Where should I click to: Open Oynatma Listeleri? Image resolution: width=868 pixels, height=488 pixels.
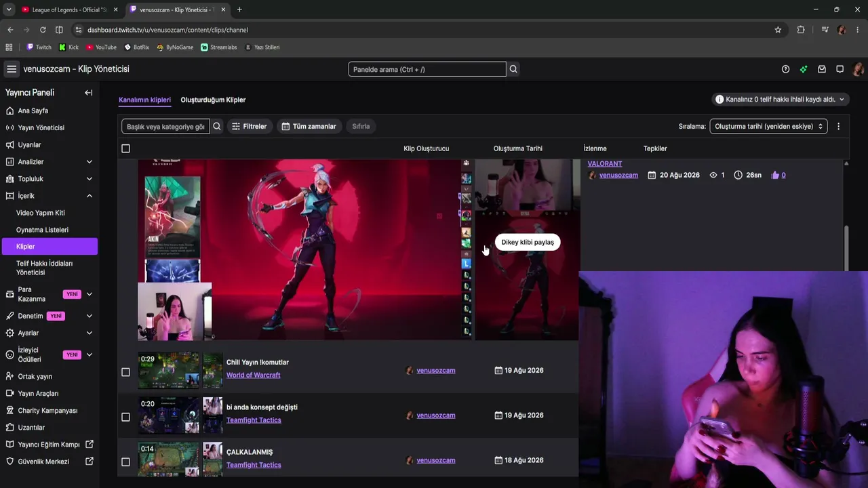click(42, 230)
